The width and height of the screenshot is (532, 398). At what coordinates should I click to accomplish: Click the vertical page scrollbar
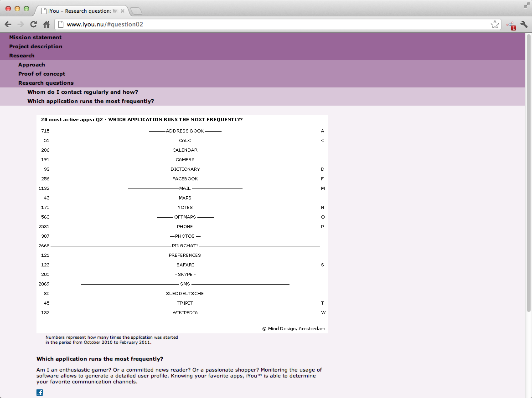pos(528,173)
